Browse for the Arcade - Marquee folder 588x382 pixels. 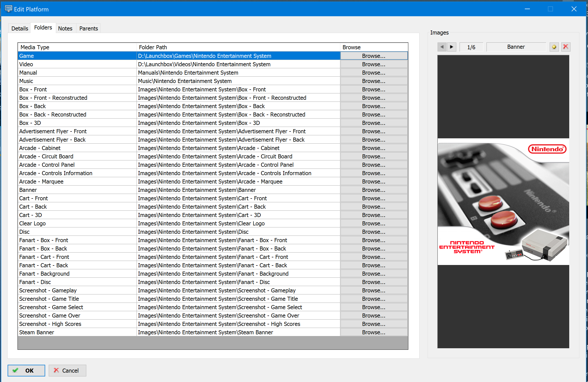tap(374, 181)
